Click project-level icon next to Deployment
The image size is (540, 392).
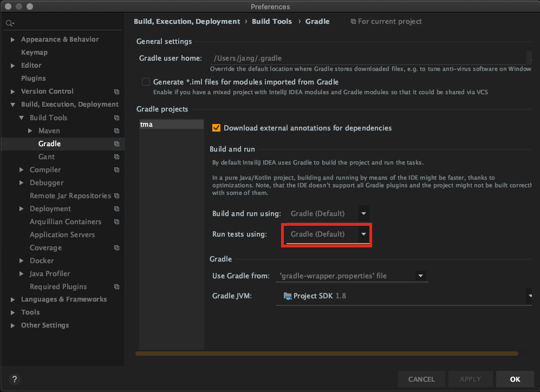click(117, 209)
